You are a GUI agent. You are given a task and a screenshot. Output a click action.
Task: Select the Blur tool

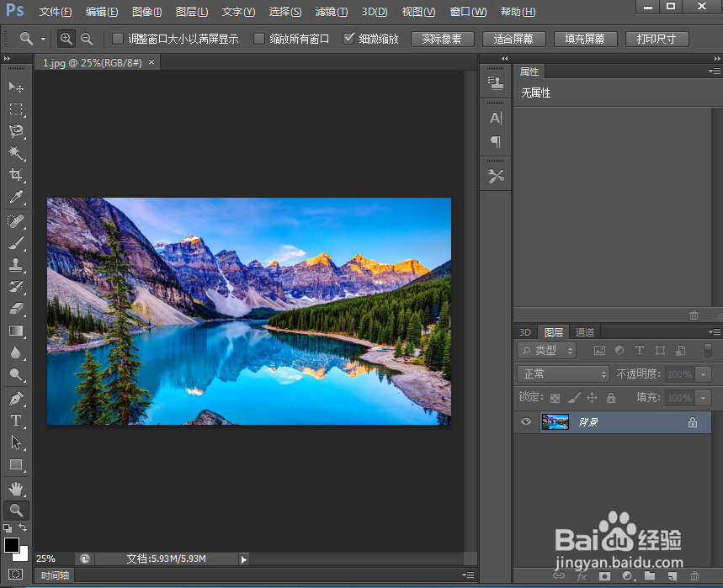[x=16, y=352]
